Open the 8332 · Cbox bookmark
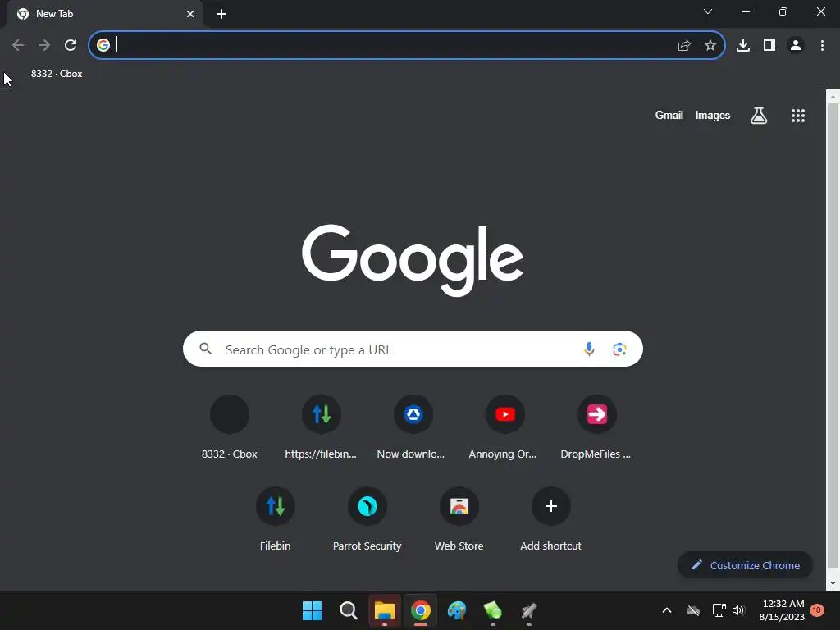 [57, 74]
